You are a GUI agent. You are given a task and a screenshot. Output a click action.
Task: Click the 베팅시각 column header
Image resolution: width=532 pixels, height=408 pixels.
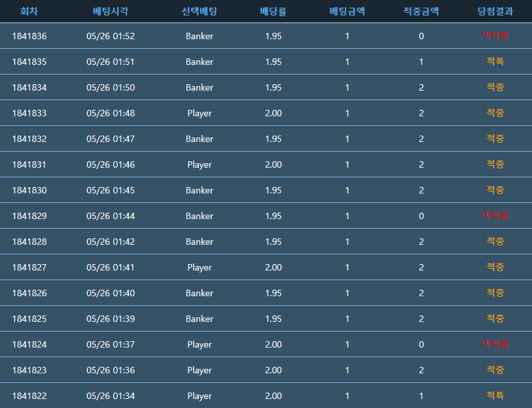(x=110, y=11)
